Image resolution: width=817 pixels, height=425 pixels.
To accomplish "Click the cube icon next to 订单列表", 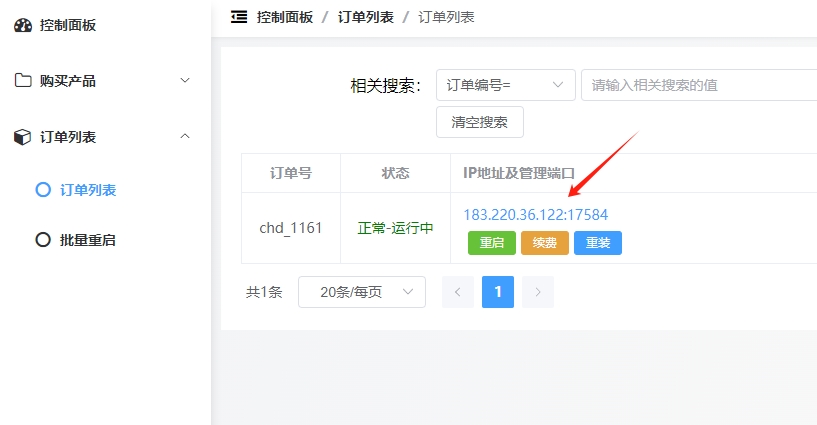I will pos(23,137).
